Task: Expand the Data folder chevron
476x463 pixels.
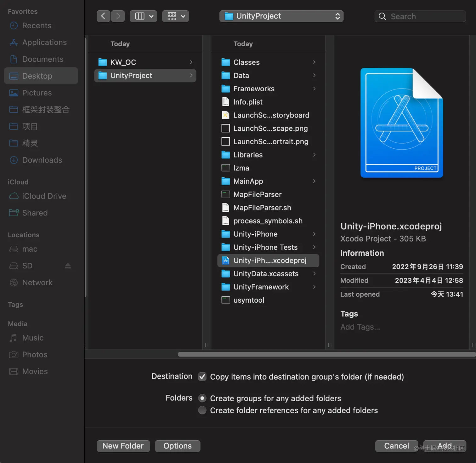Action: 314,76
